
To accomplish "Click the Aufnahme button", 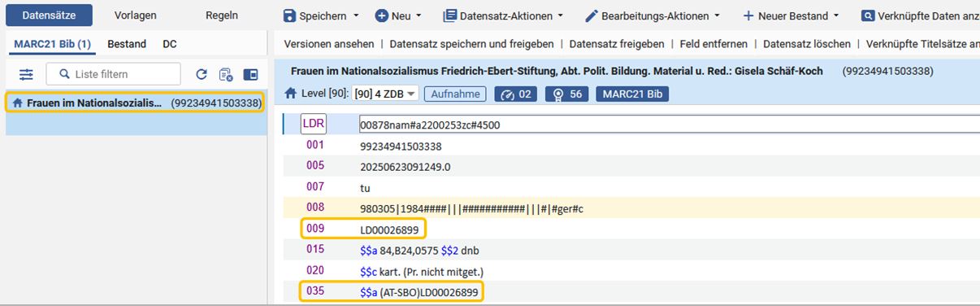I will [x=455, y=94].
